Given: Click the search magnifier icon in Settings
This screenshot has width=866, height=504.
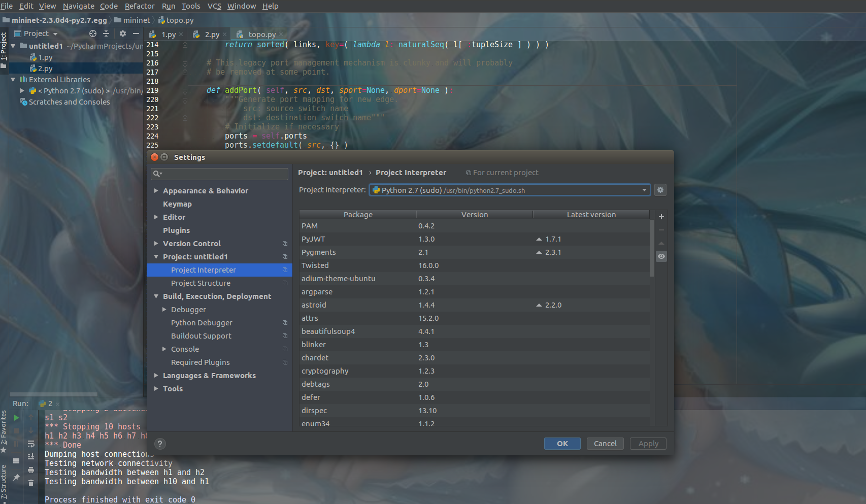Looking at the screenshot, I should [157, 174].
